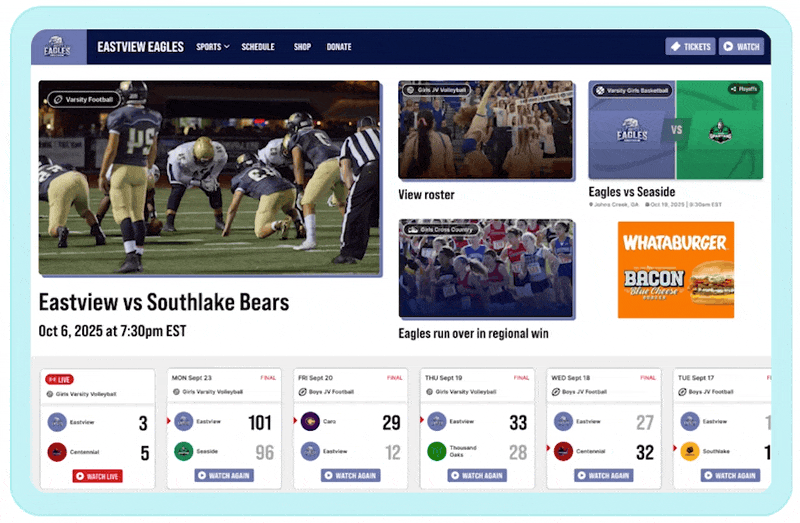This screenshot has height=523, width=800.
Task: Select the Girls JV Volleyball thumbnail
Action: pos(486,130)
